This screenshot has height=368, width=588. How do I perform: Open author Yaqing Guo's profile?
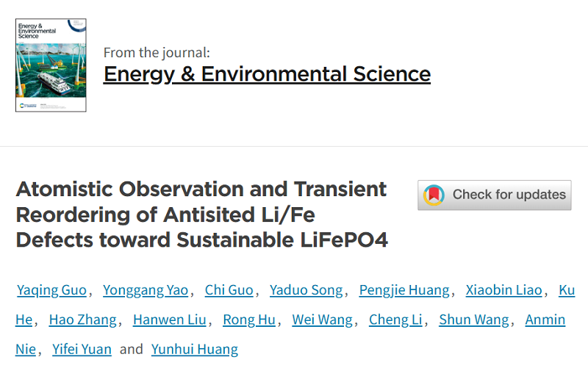coord(51,290)
